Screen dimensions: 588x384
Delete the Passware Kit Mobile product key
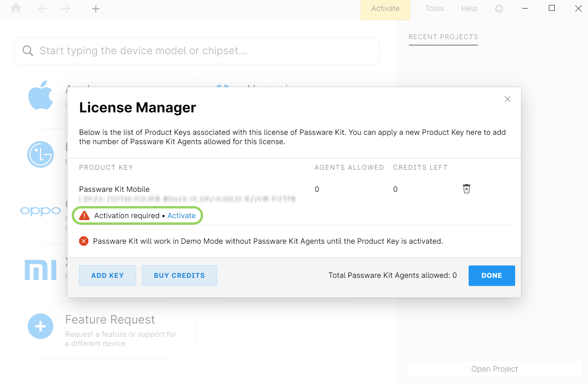tap(466, 189)
